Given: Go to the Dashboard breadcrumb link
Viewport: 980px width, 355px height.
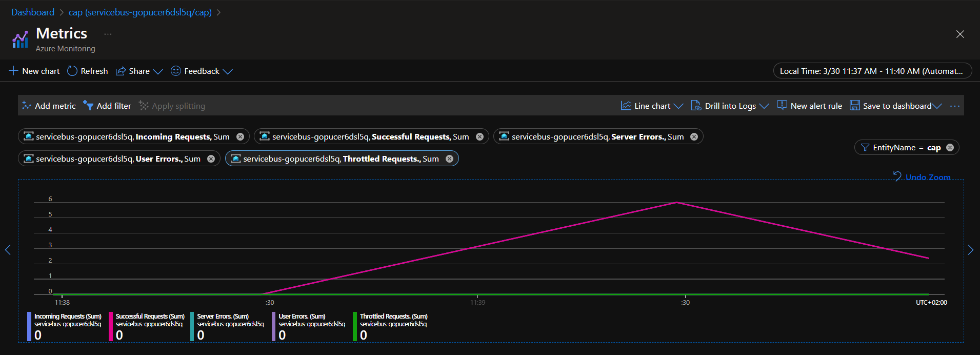Looking at the screenshot, I should [x=33, y=12].
